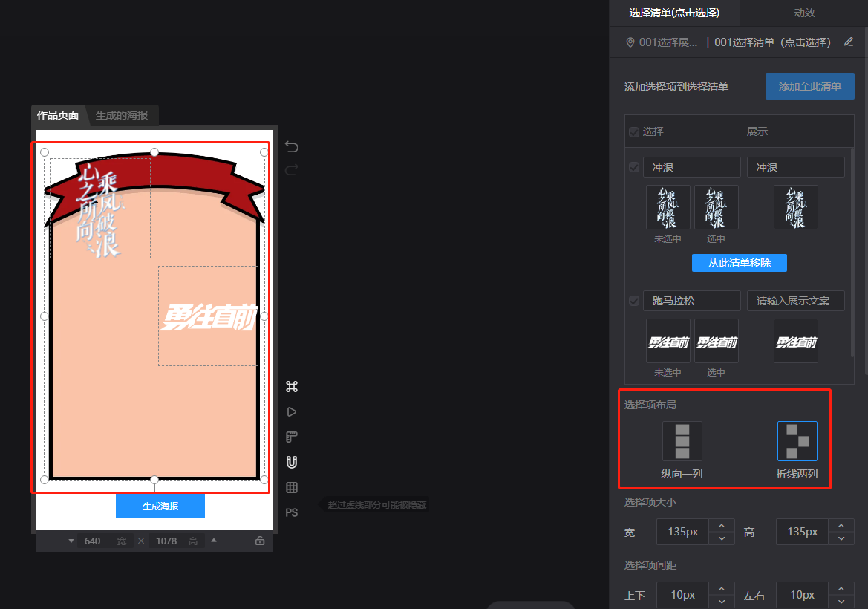This screenshot has width=868, height=609.
Task: Click 冲浪 展示 thumbnail image
Action: [796, 207]
